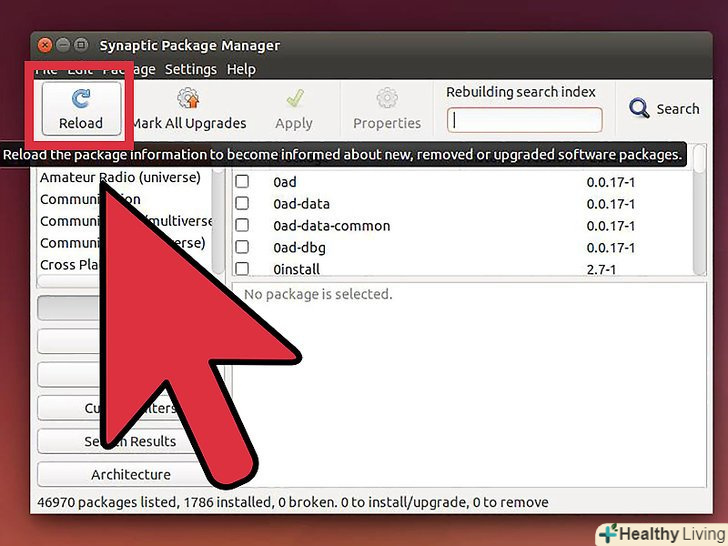The image size is (728, 546).
Task: Mark the 0ad-dbg package checkbox
Action: click(242, 247)
